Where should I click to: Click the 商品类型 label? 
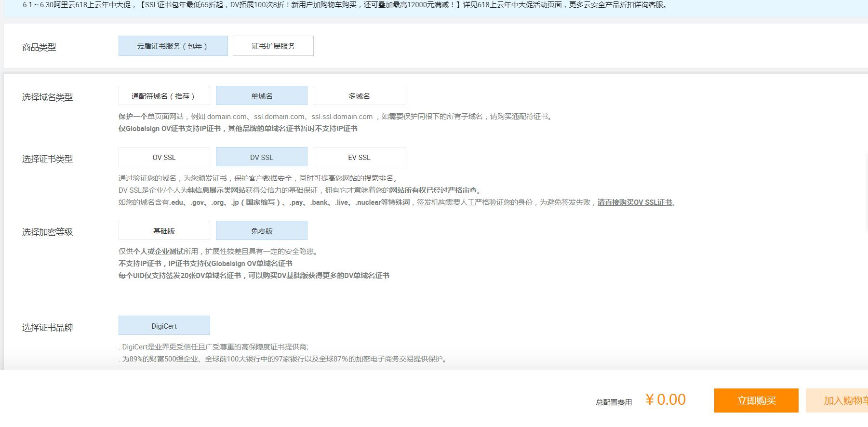pyautogui.click(x=39, y=47)
